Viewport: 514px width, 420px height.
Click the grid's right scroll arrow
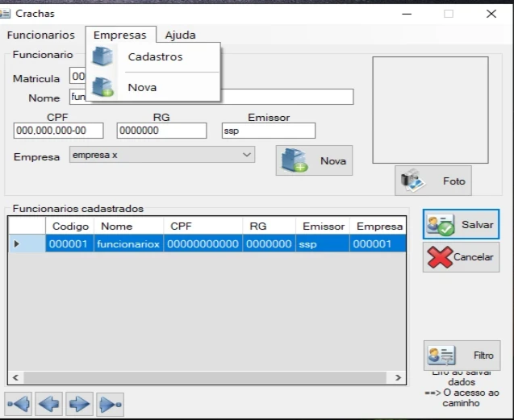point(397,377)
